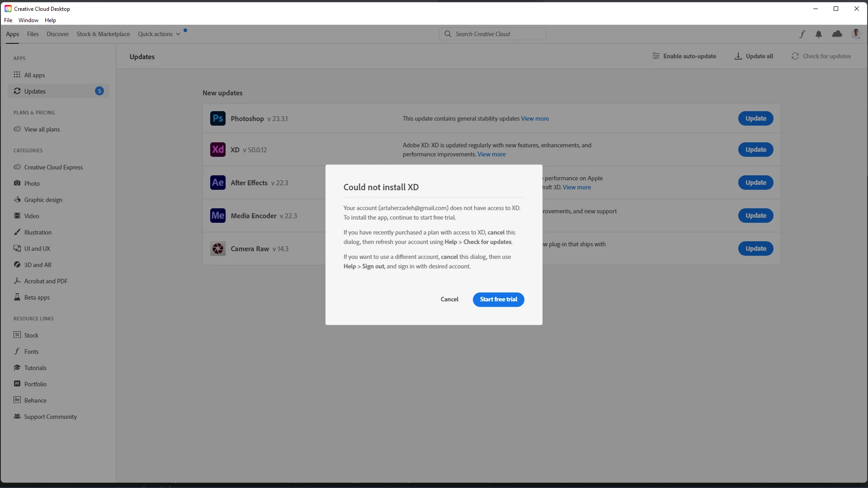The image size is (868, 488).
Task: Click the After Effects app icon
Action: pos(217,183)
